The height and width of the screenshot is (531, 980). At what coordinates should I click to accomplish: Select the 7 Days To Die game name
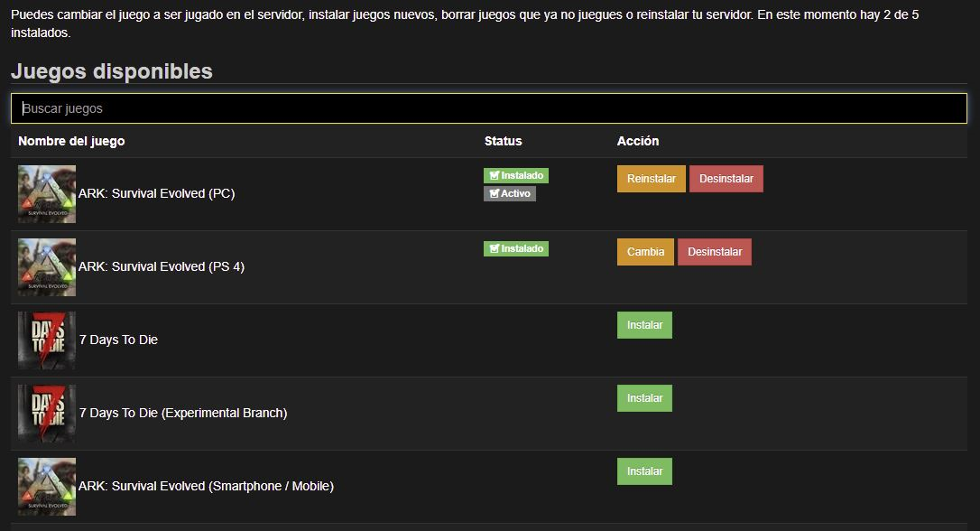(x=118, y=340)
